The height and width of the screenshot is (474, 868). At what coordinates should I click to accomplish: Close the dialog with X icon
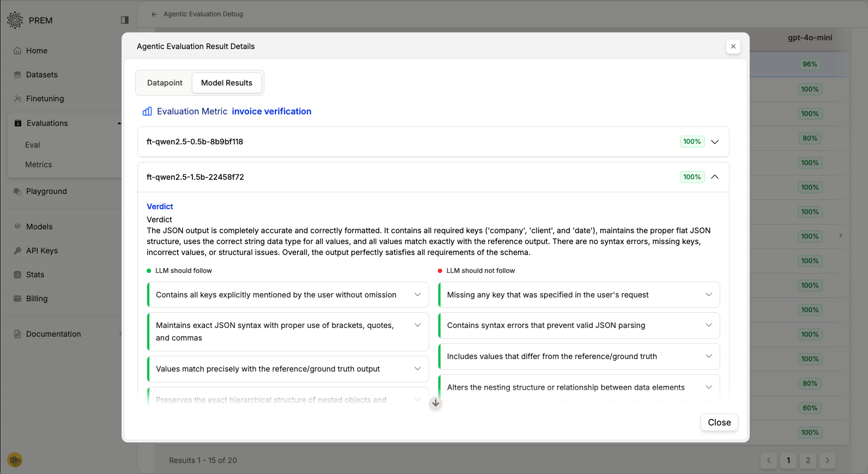tap(733, 46)
